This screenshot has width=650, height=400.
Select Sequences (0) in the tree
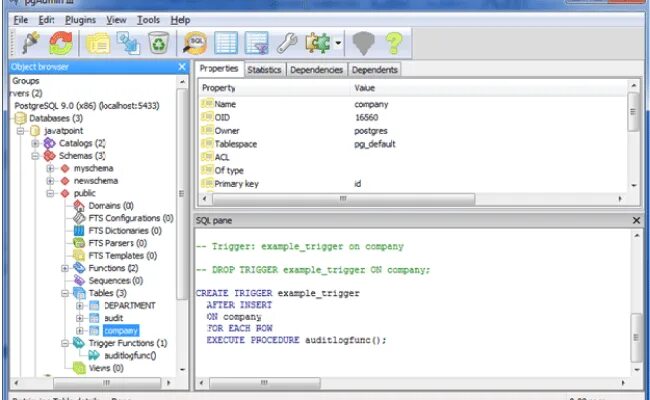116,281
